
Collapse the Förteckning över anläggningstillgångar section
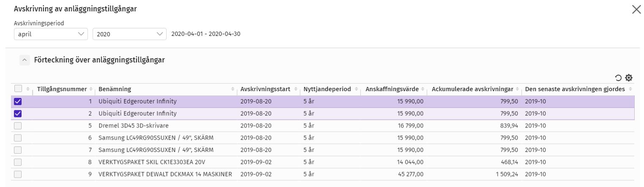pos(25,60)
